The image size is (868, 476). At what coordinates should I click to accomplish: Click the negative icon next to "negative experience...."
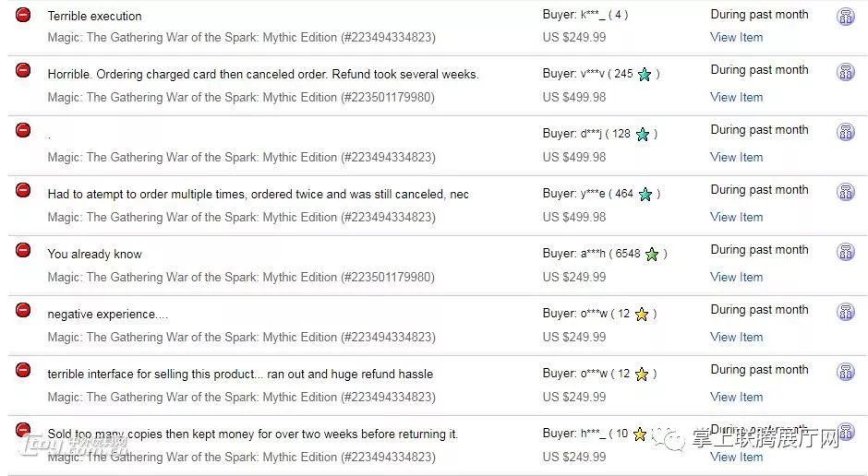(23, 310)
